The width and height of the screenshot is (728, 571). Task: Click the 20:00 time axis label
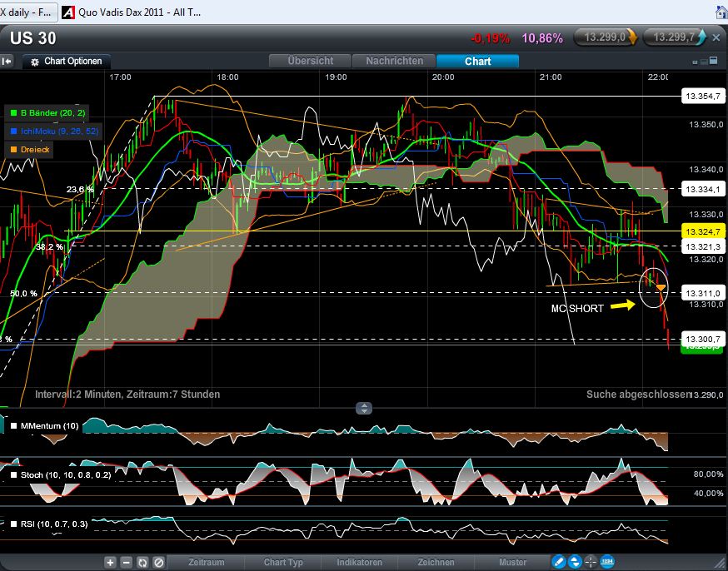[443, 77]
